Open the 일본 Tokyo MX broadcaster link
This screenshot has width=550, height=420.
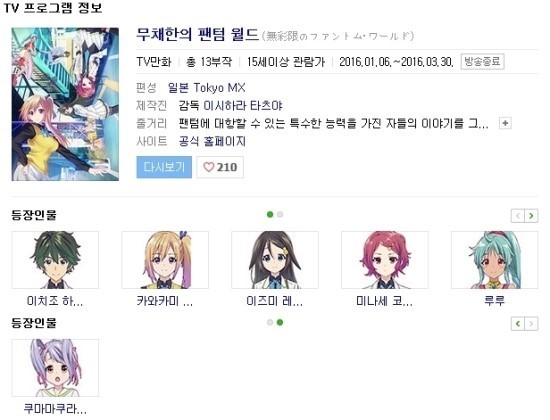click(206, 88)
